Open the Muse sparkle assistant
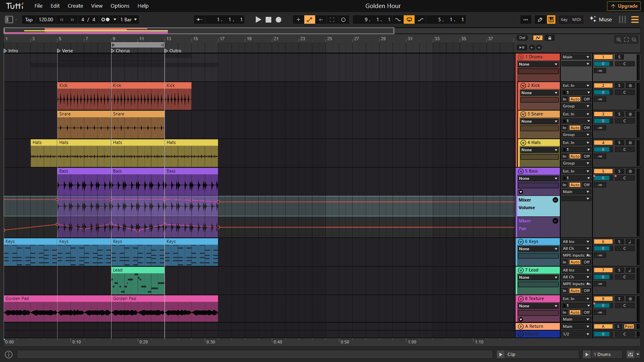This screenshot has width=644, height=362. [x=601, y=19]
